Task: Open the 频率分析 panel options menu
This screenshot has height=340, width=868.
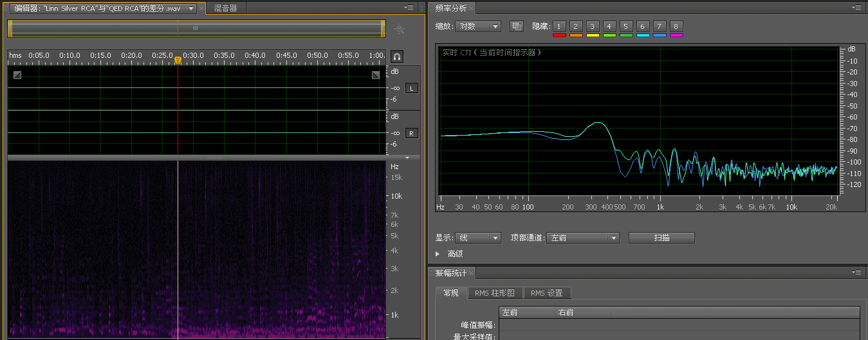Action: tap(856, 8)
